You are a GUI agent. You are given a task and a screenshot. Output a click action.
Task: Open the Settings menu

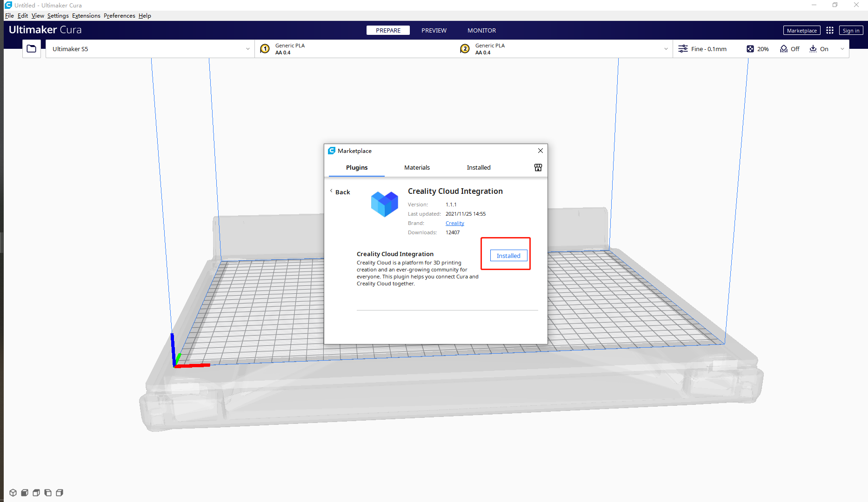click(58, 16)
